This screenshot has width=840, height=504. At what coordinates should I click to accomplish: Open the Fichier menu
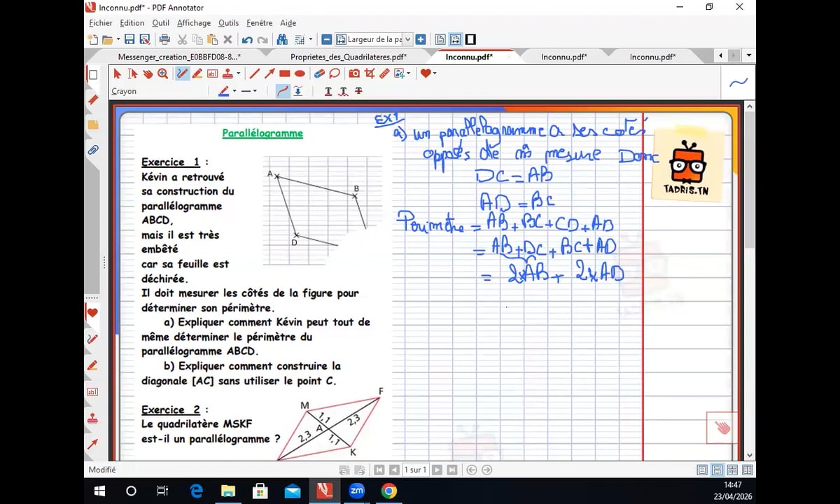coord(101,23)
